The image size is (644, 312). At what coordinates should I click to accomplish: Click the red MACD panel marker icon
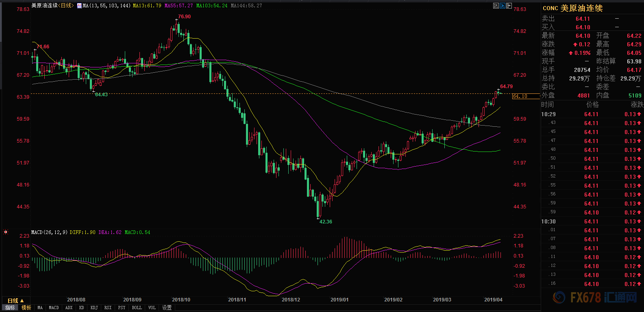(x=6, y=232)
